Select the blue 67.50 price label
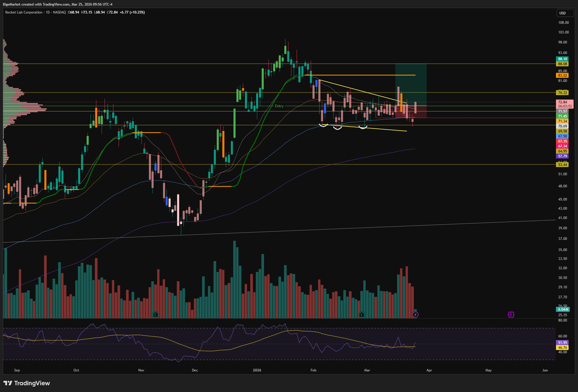The width and height of the screenshot is (578, 392). (x=562, y=136)
